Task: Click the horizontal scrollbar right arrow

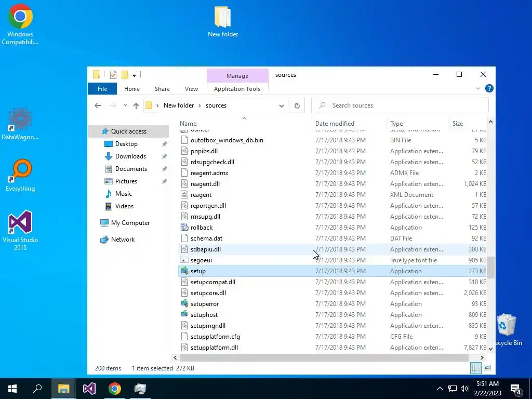Action: [482, 357]
